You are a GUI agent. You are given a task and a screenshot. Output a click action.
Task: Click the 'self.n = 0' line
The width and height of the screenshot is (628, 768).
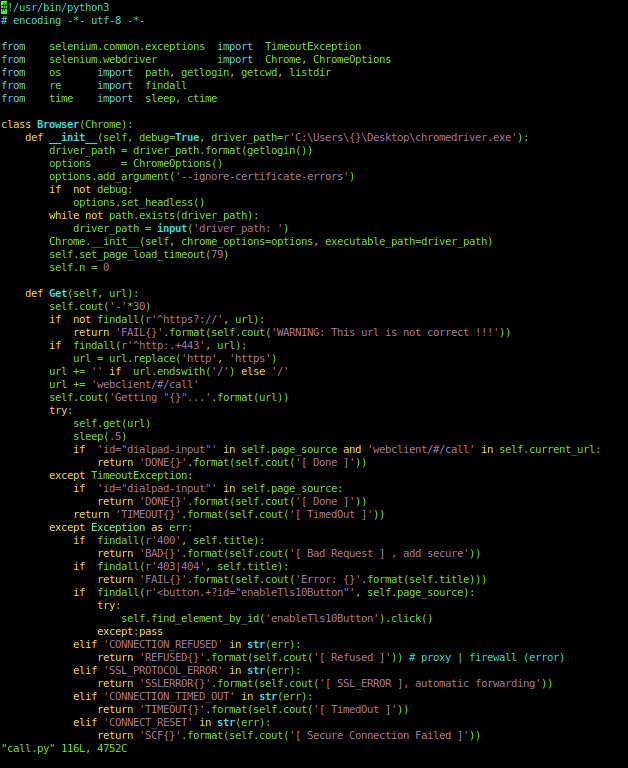tap(79, 267)
